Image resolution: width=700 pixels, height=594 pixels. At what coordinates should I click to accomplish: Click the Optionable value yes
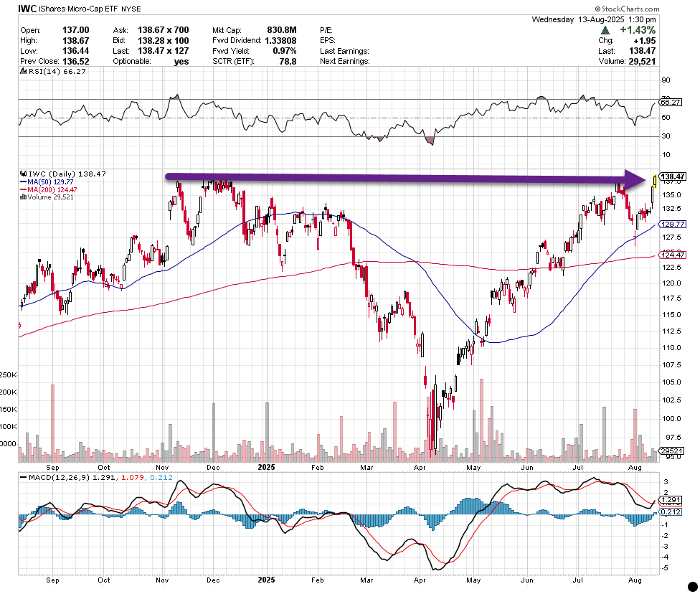pyautogui.click(x=181, y=62)
